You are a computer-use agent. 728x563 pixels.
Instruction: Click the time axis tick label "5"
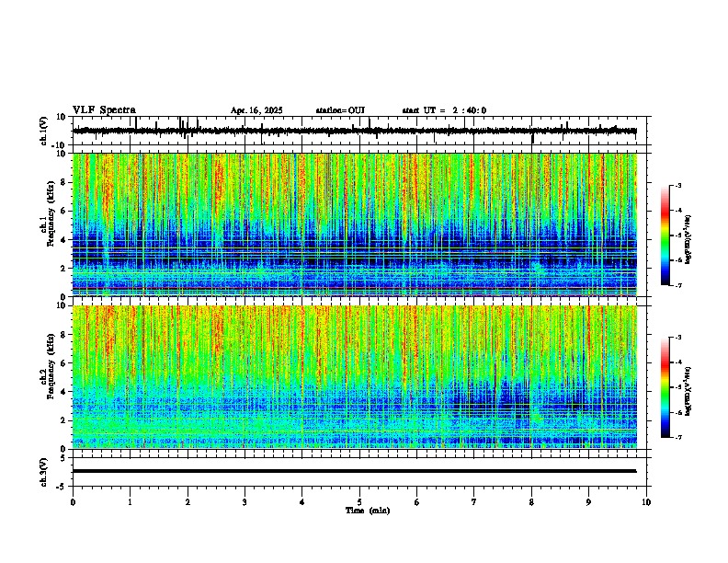tap(359, 502)
